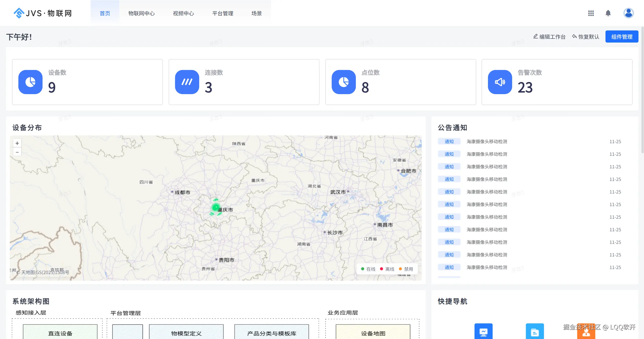
Task: Toggle the offline legend item
Action: (x=387, y=269)
